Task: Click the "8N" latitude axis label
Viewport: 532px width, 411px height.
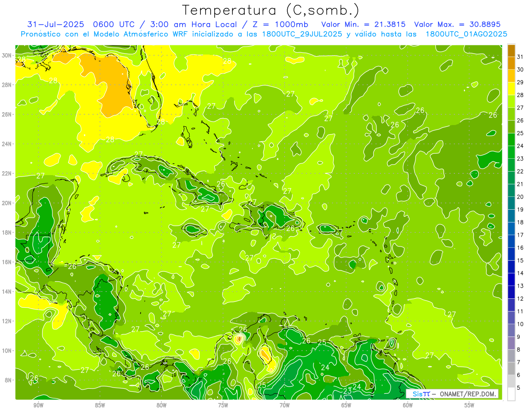Action: (8, 380)
